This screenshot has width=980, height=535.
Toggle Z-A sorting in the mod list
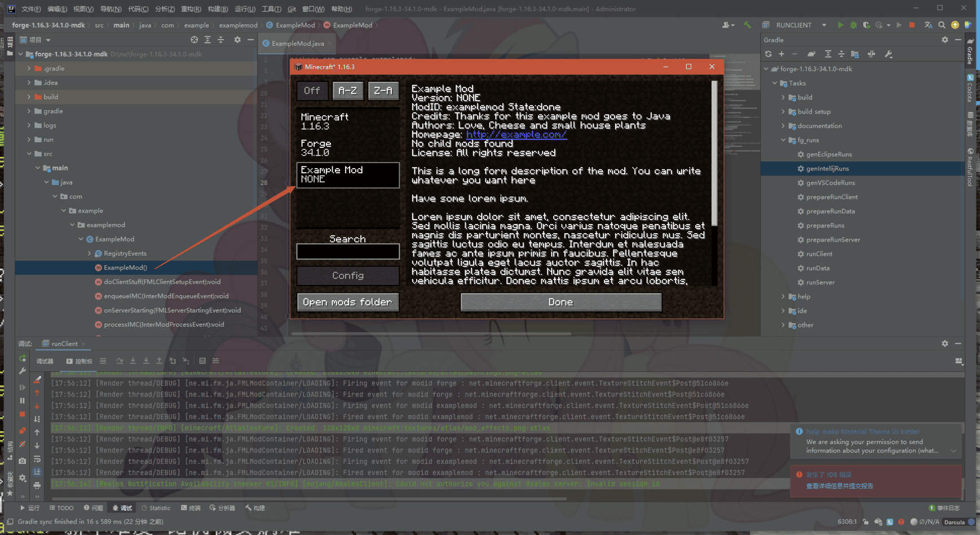point(383,91)
